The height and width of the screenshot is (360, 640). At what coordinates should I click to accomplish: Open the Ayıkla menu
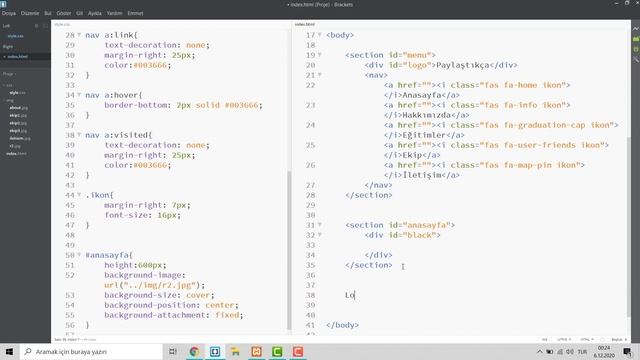click(95, 13)
